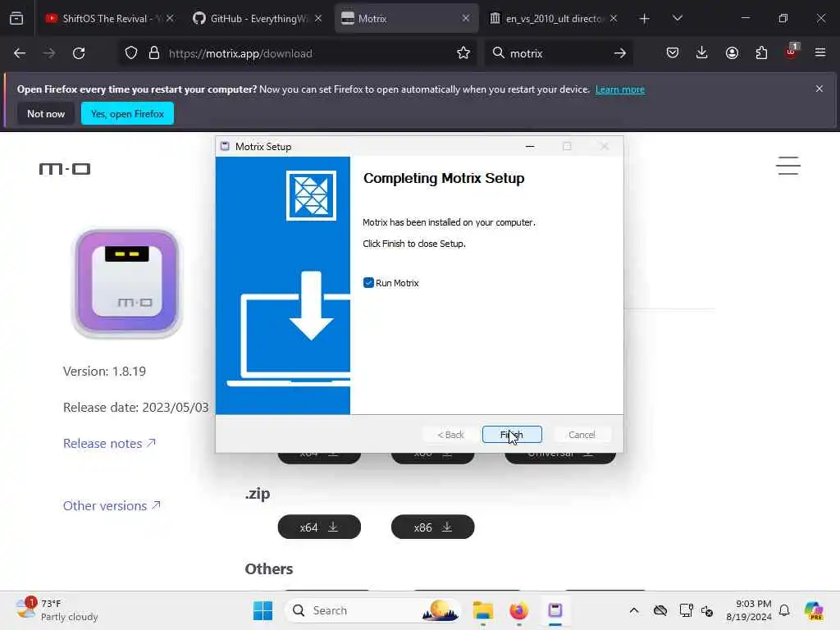
Task: Click the Firefox View icon
Action: pos(16,18)
